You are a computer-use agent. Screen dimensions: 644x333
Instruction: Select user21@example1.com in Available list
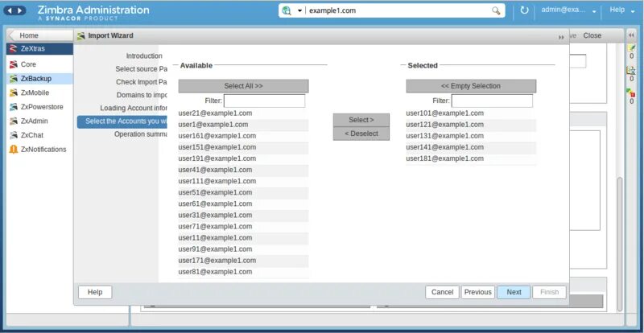pyautogui.click(x=244, y=113)
